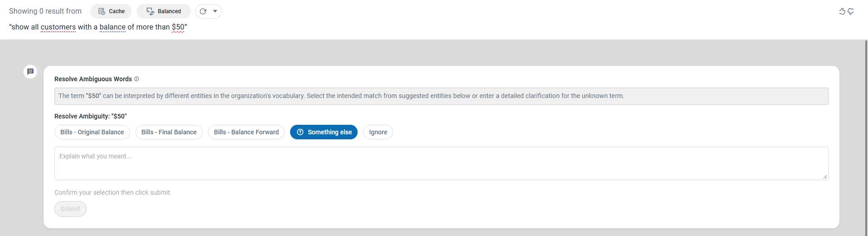Open the refresh options dropdown arrow
Screen dimensions: 868x236
click(x=215, y=11)
